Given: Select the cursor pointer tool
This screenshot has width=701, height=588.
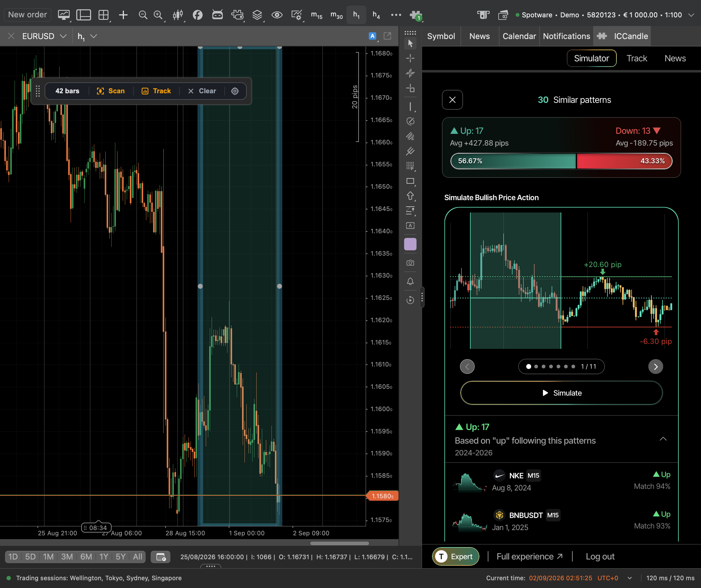Looking at the screenshot, I should [410, 43].
